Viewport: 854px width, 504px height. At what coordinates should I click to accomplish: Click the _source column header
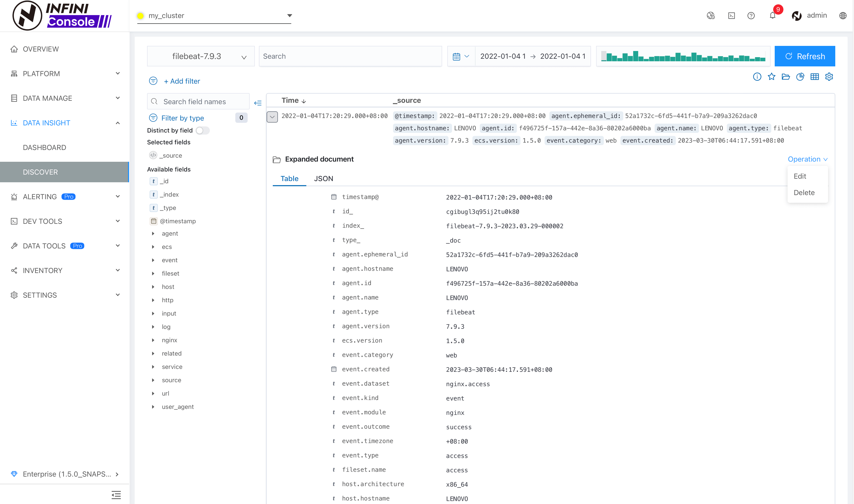point(407,100)
